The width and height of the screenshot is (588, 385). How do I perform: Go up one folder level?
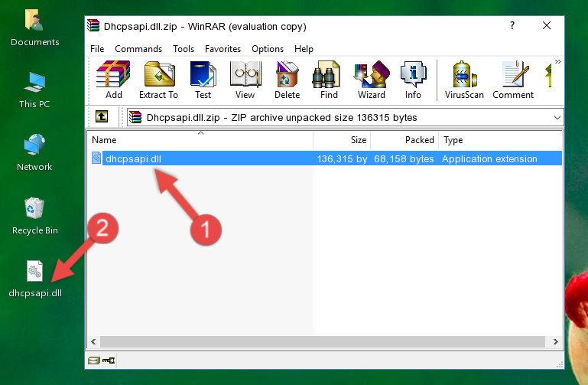click(x=102, y=116)
